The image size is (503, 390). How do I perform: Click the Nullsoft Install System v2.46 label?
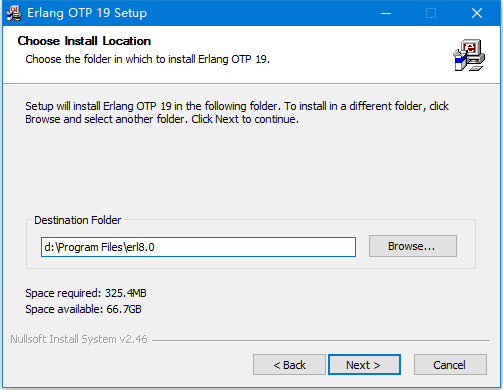[79, 339]
